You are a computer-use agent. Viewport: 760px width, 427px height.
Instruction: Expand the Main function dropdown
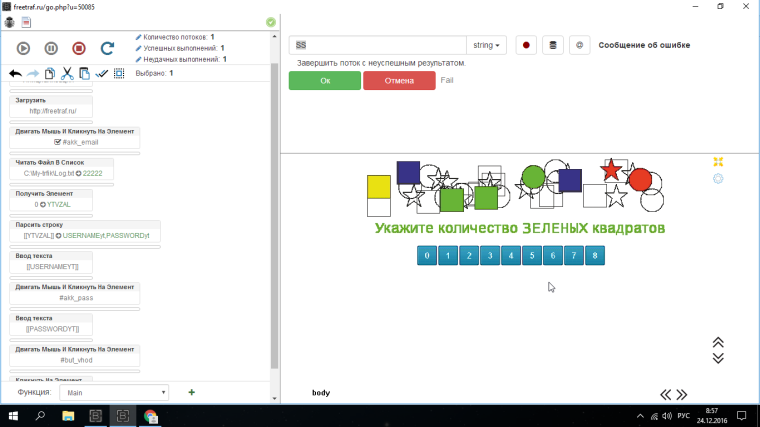tap(114, 393)
